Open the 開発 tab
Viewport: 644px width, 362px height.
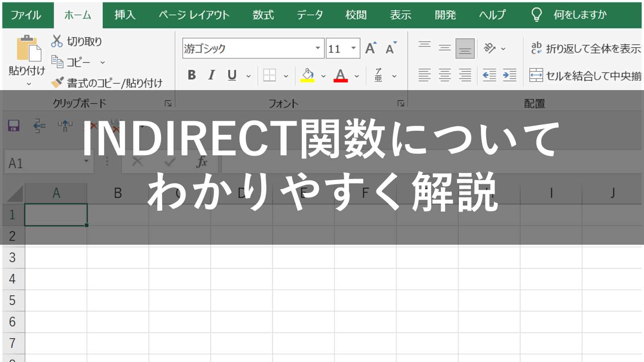[445, 15]
